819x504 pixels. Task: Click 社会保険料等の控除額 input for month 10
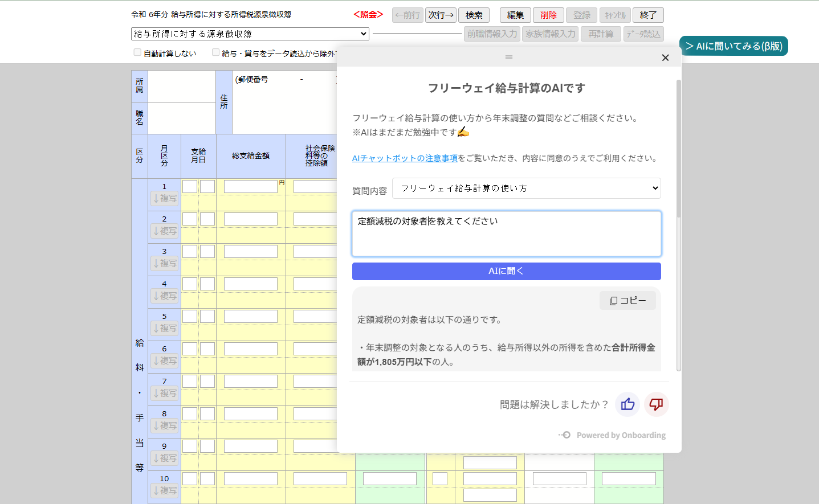point(320,479)
